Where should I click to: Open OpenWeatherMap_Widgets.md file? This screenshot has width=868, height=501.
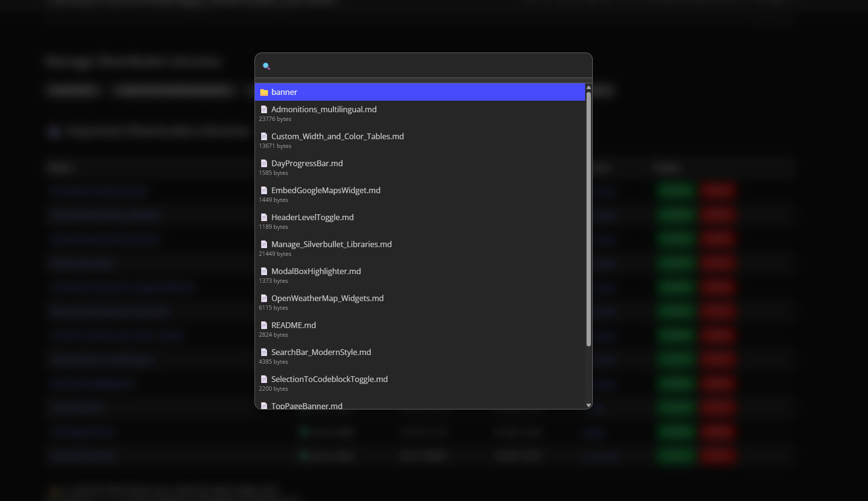[x=327, y=299]
